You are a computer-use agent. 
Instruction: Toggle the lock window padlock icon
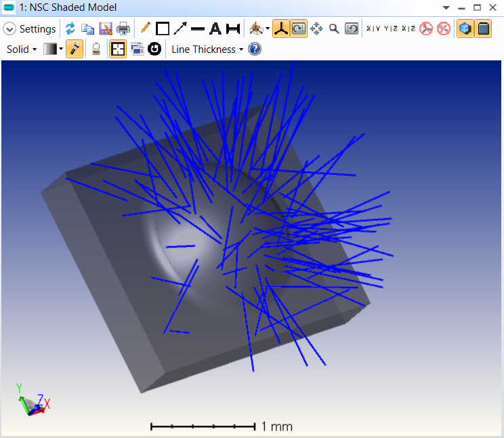(97, 49)
